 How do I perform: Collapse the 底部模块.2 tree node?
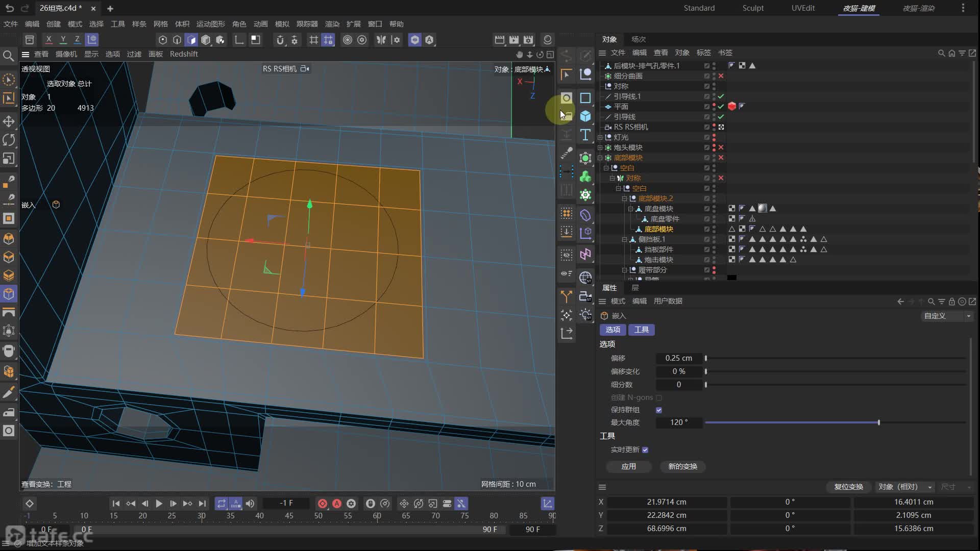(624, 198)
